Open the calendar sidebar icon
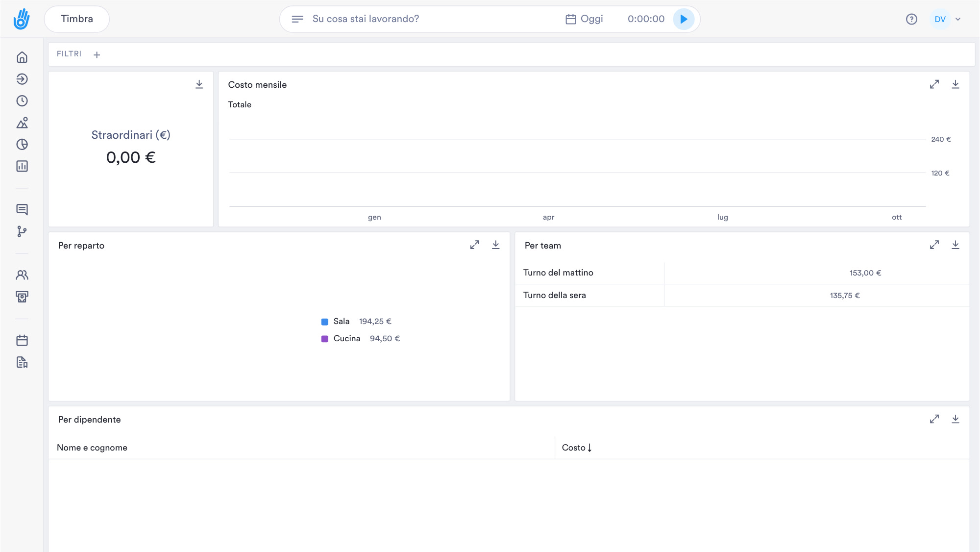The image size is (980, 552). 22,340
